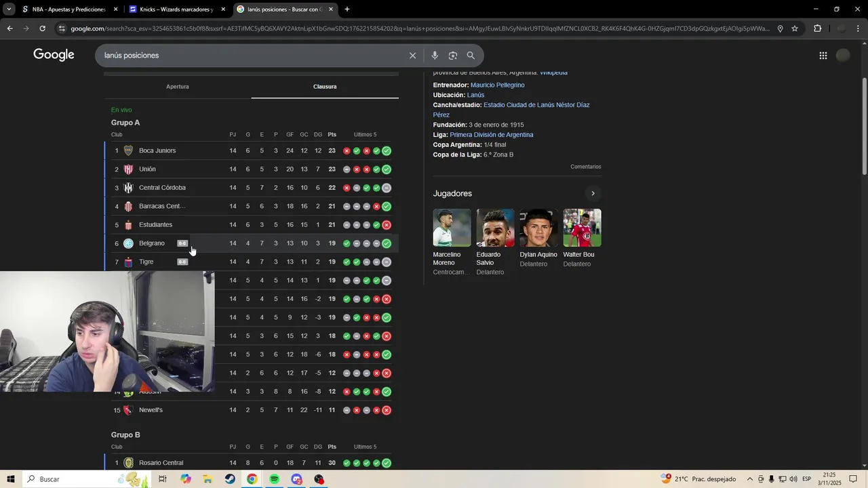Select the Central Córdoba team row
This screenshot has height=488, width=868.
coord(252,188)
